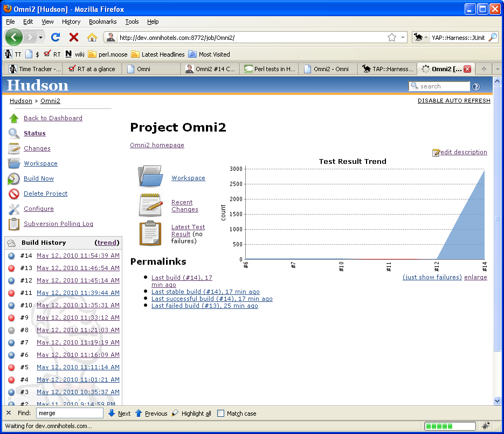The width and height of the screenshot is (504, 434).
Task: Click the DISABLE AUTO REFRESH link
Action: [x=454, y=101]
